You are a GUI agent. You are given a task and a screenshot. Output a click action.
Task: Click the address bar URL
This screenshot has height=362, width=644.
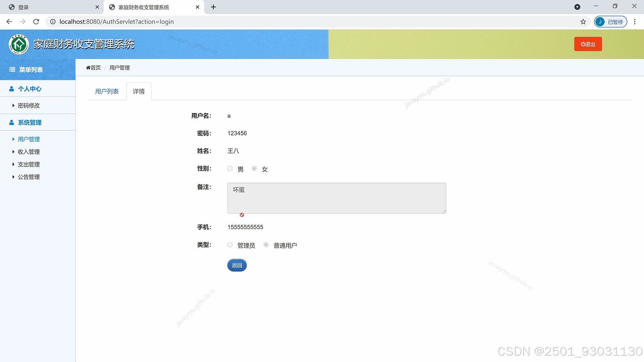coord(116,22)
